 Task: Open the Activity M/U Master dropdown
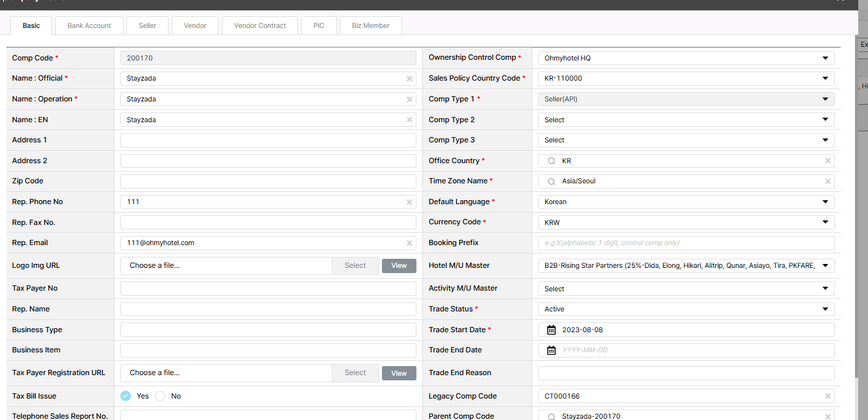[x=686, y=289]
